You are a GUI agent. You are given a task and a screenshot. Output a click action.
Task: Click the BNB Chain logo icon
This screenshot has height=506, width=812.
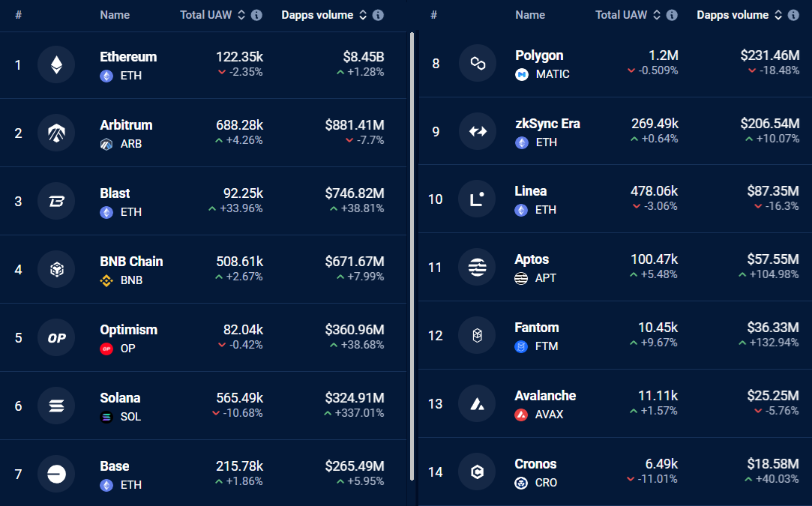56,270
